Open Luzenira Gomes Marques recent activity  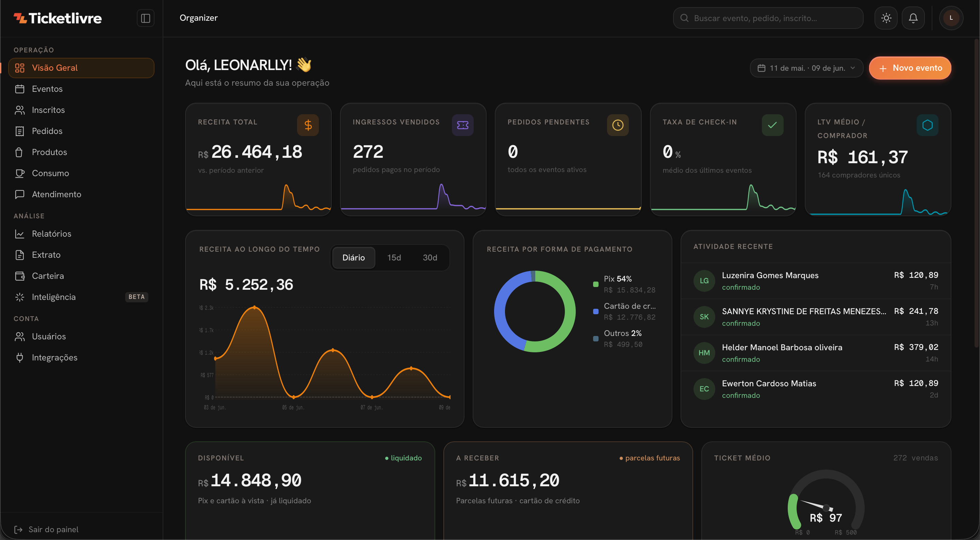816,281
